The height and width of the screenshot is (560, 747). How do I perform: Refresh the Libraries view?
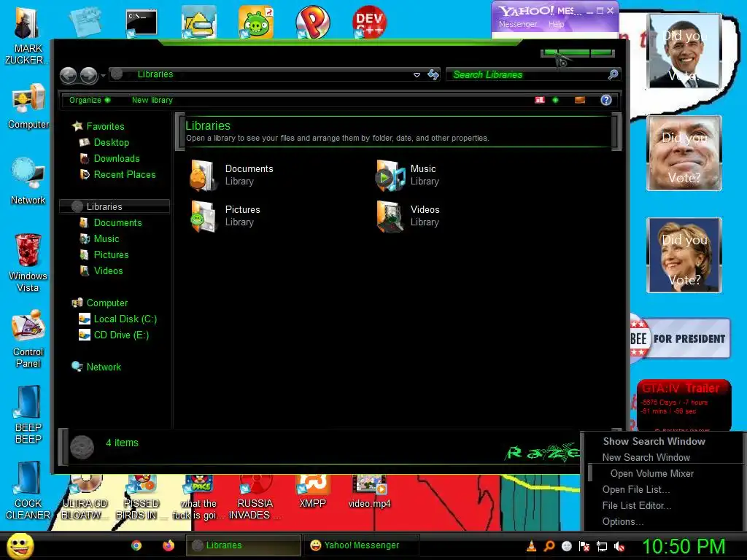click(x=433, y=75)
